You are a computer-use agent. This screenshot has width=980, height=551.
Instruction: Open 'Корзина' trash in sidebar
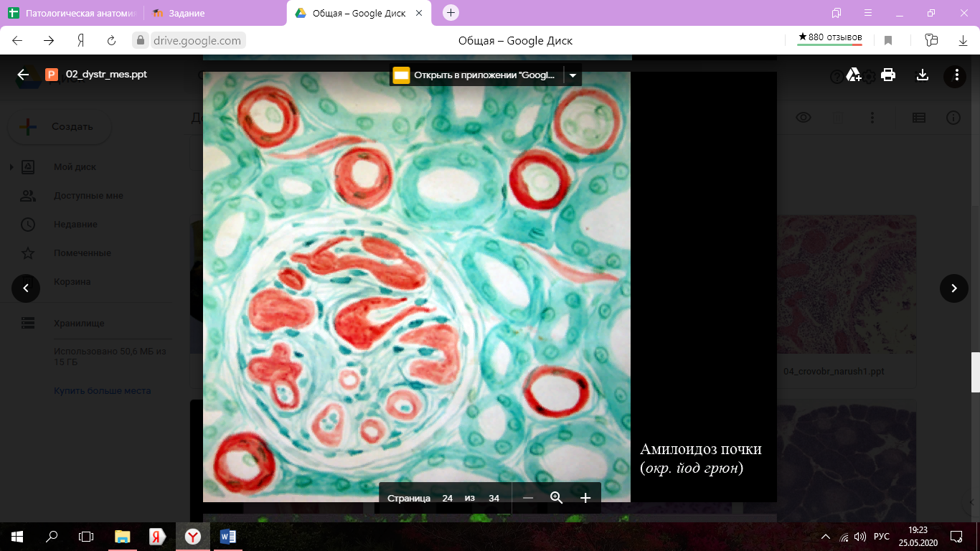pyautogui.click(x=72, y=282)
